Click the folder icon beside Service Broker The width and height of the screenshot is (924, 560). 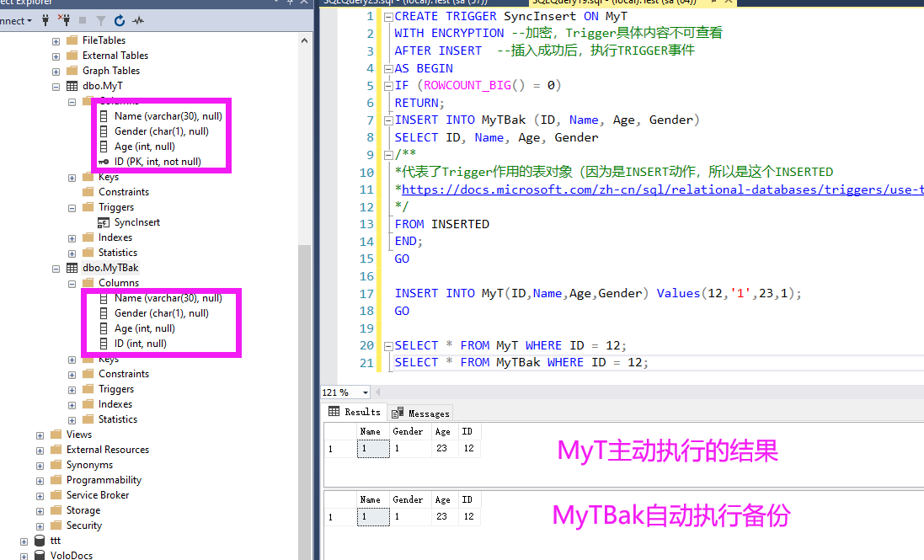pos(56,495)
